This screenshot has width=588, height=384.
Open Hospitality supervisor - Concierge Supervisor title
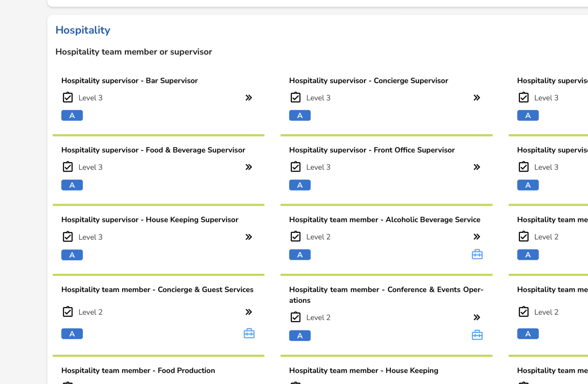[x=369, y=80]
